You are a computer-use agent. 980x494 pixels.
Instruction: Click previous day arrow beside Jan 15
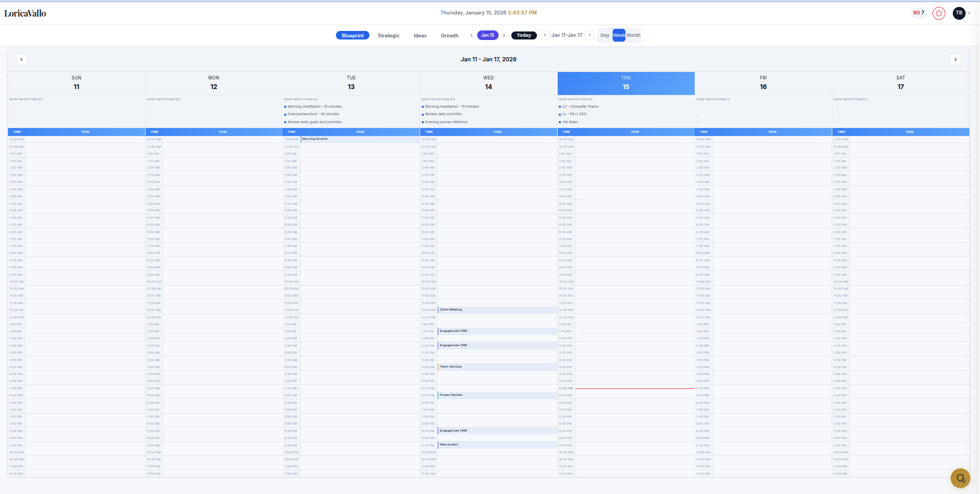click(471, 35)
